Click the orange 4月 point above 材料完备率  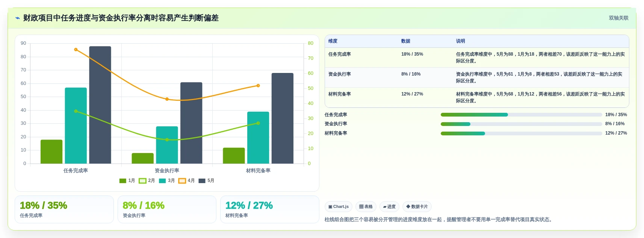point(258,86)
